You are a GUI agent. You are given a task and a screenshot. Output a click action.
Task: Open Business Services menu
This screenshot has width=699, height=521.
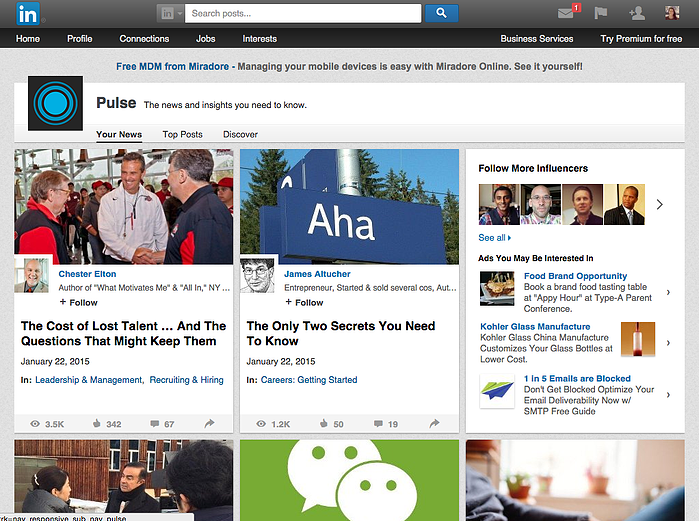coord(537,39)
